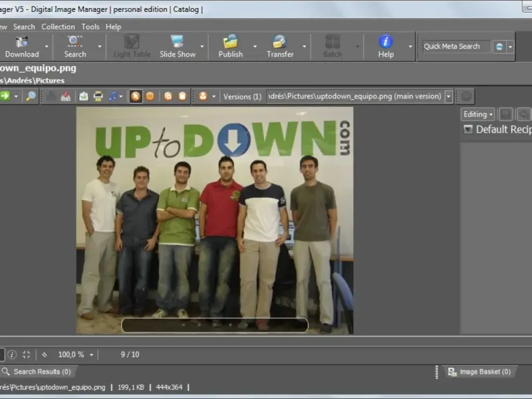Open the Help menu
This screenshot has height=399, width=532.
[113, 27]
